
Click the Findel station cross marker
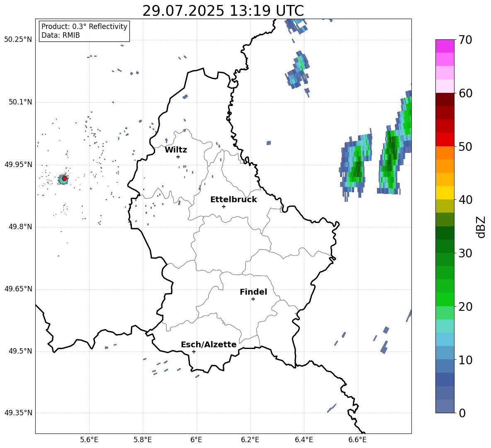click(x=253, y=299)
